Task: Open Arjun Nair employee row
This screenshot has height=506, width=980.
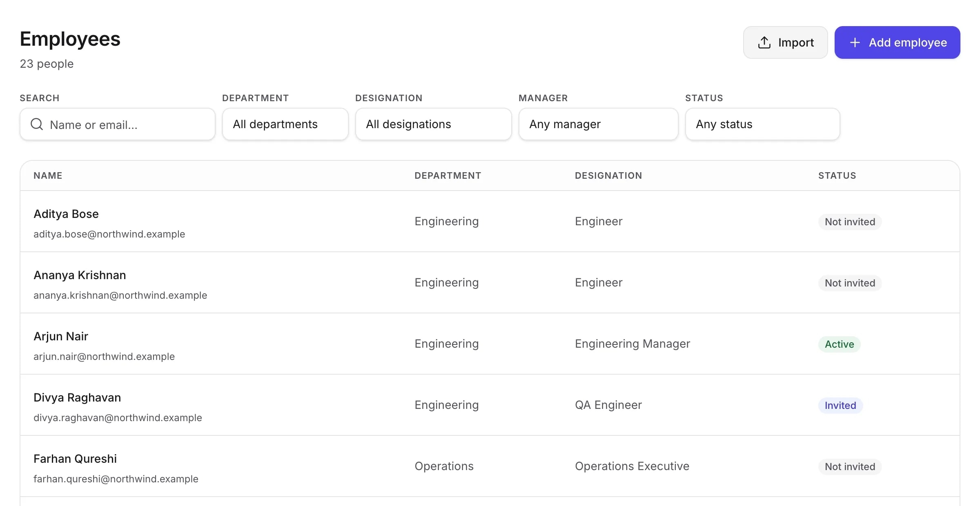Action: (x=490, y=344)
